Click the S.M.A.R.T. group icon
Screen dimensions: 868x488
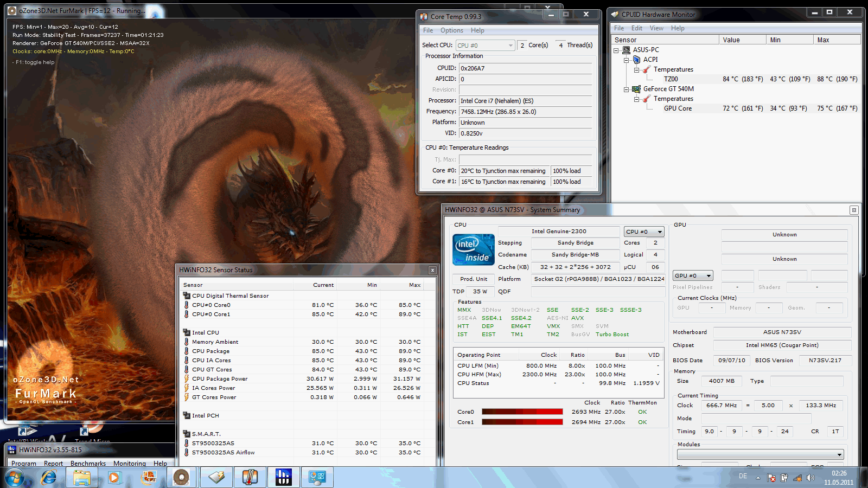187,434
